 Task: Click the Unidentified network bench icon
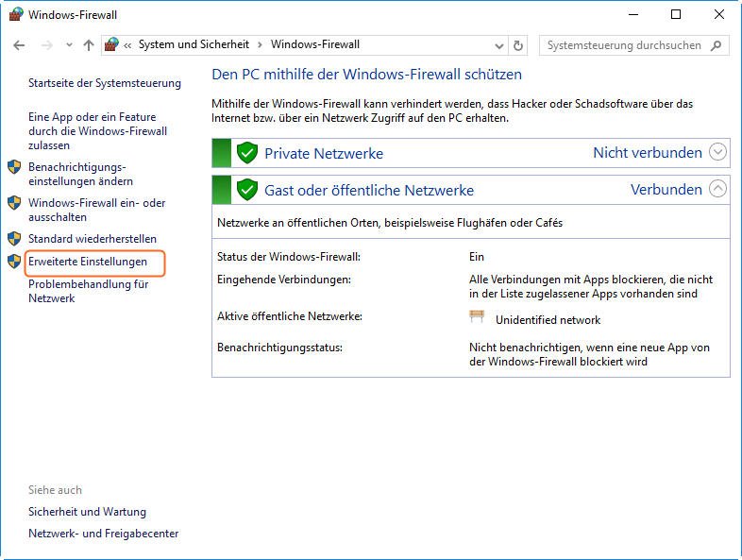point(477,316)
